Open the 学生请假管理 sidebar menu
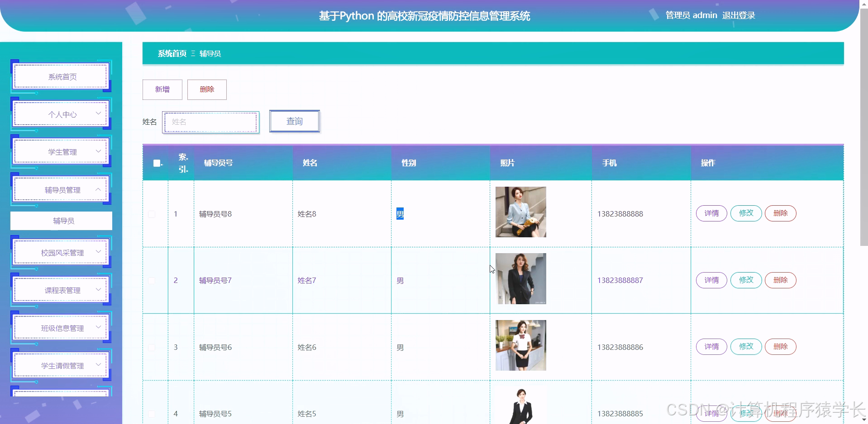Viewport: 868px width, 424px height. (61, 365)
